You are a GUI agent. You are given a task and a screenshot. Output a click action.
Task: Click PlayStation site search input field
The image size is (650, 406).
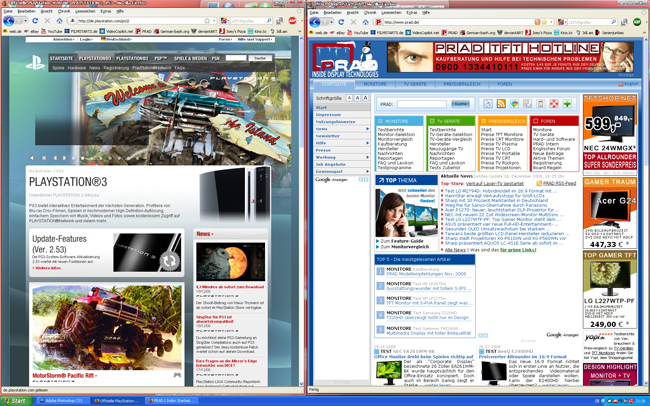pyautogui.click(x=236, y=58)
